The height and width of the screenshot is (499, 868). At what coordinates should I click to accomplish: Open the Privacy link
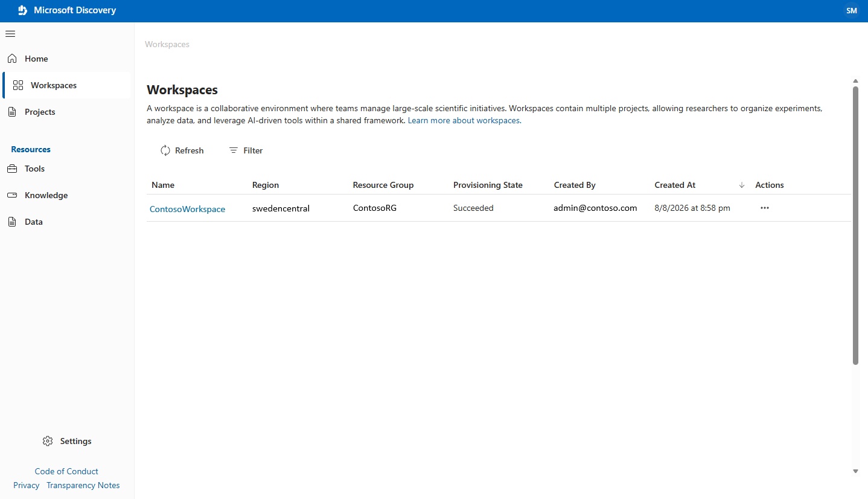pyautogui.click(x=26, y=485)
